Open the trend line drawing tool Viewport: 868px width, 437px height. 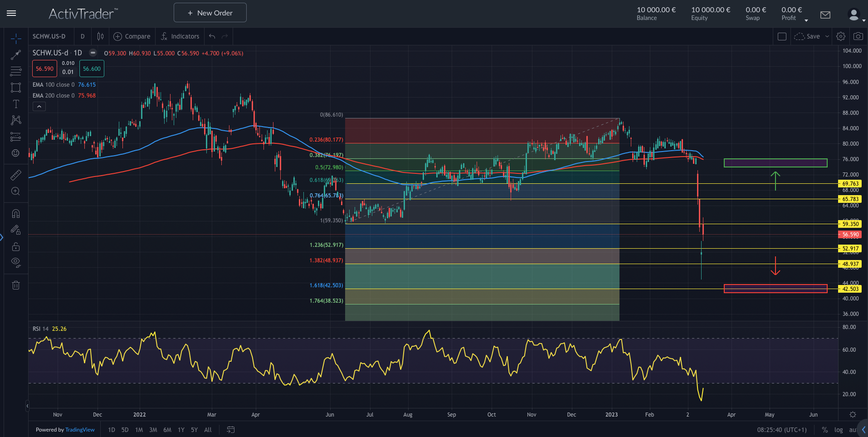[16, 54]
